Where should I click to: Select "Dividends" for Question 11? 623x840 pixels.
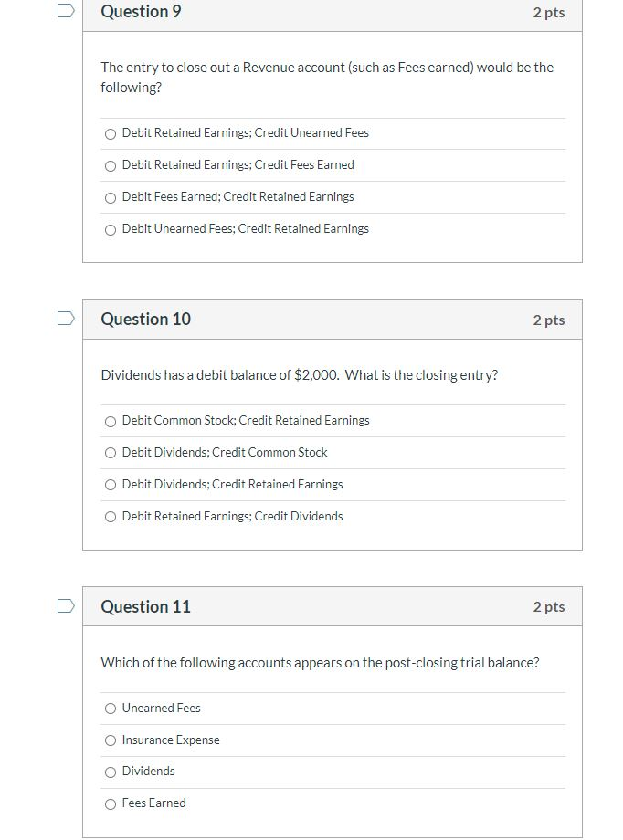tap(111, 772)
